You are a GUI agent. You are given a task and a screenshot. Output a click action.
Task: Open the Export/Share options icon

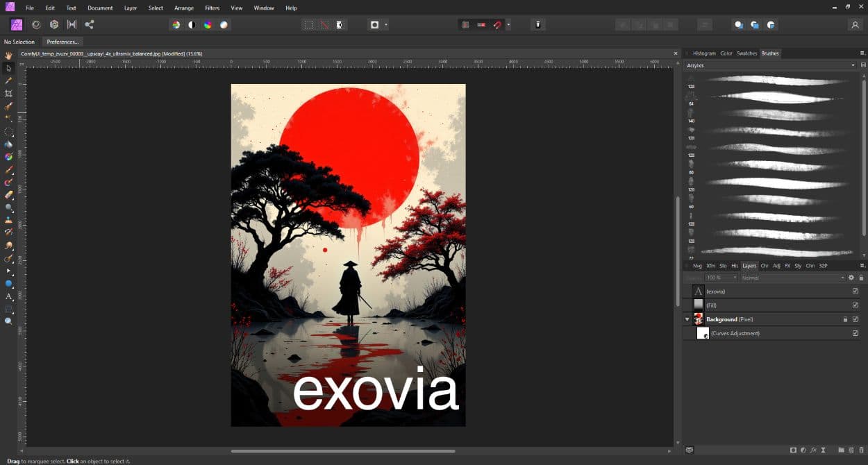(90, 24)
